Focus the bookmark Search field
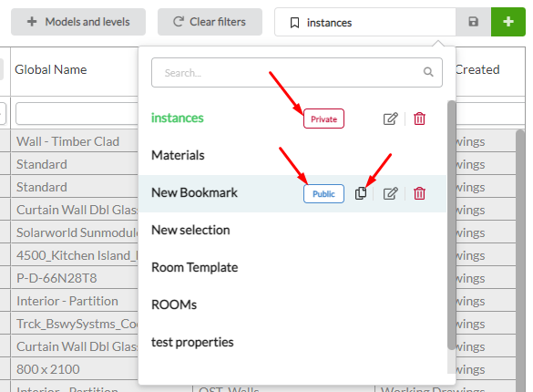 click(297, 72)
